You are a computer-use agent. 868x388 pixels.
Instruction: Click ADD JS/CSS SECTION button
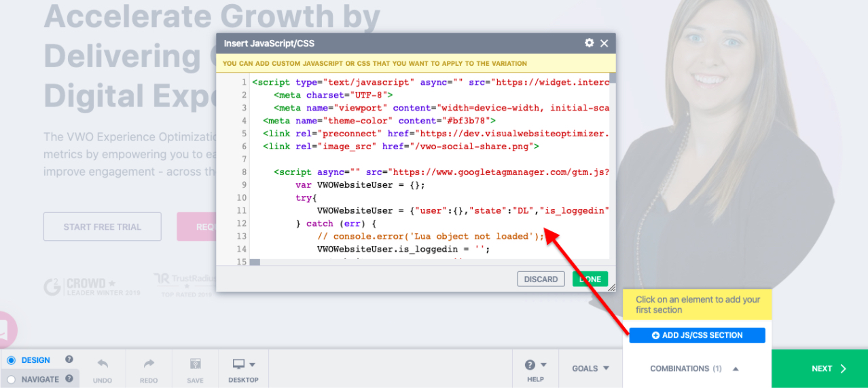pos(697,335)
